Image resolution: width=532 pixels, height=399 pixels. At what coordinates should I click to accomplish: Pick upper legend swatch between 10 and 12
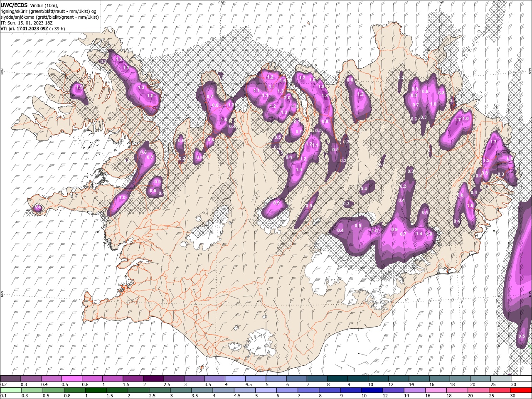click(378, 378)
